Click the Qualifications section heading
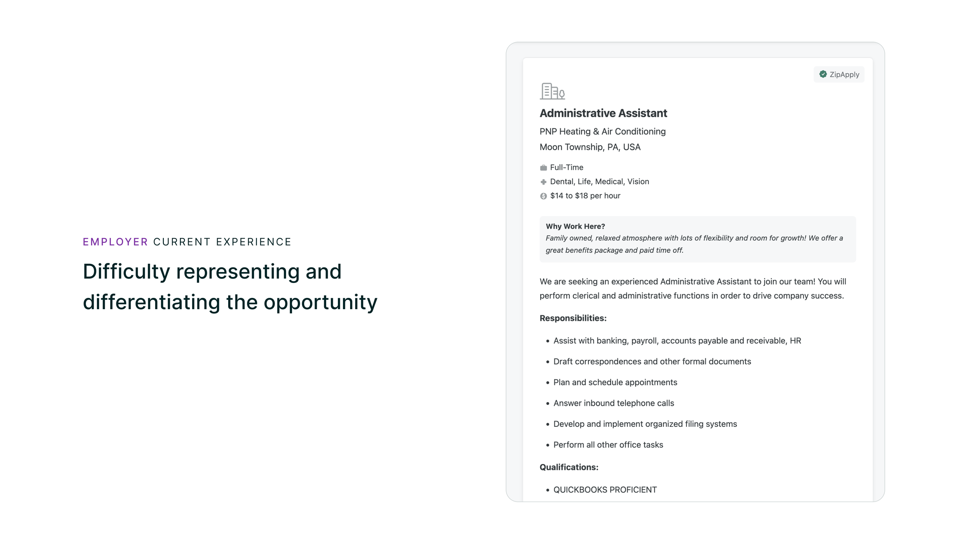 pos(569,467)
